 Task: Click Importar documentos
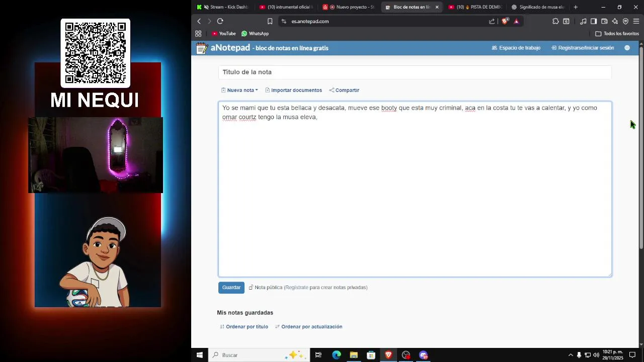pos(293,90)
